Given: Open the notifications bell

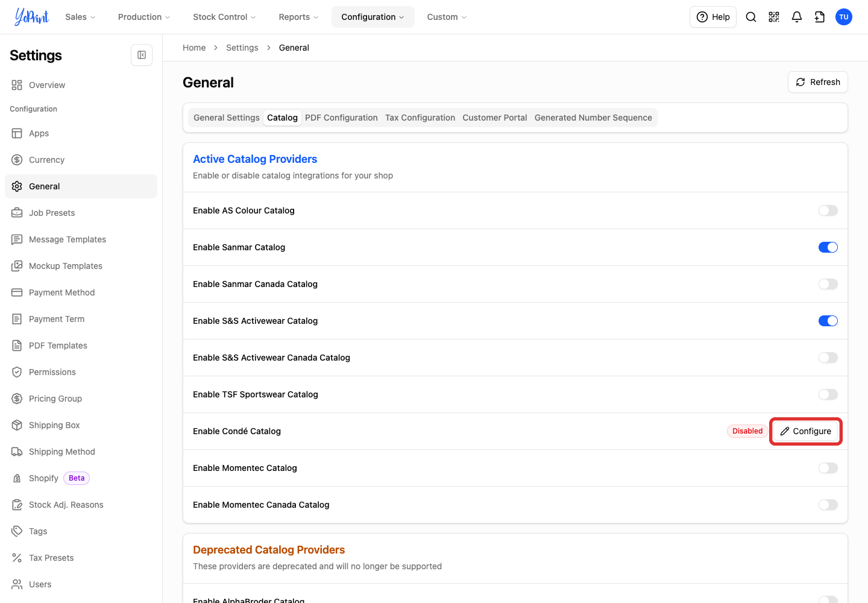Looking at the screenshot, I should [797, 17].
